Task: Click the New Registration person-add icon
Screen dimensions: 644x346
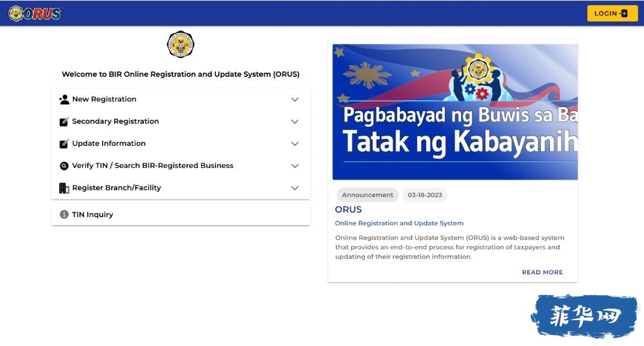Action: click(64, 99)
